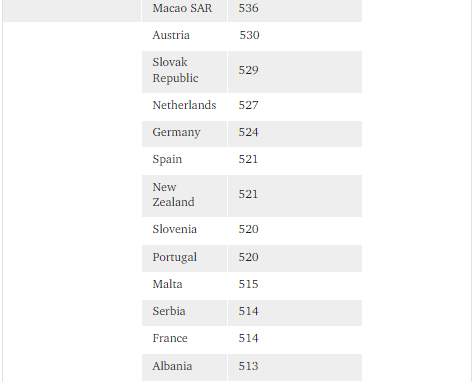
Task: Click the Macao SAR country cell
Action: (x=184, y=11)
